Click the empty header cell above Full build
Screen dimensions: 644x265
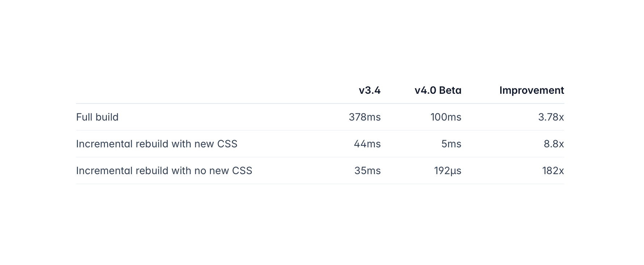181,90
